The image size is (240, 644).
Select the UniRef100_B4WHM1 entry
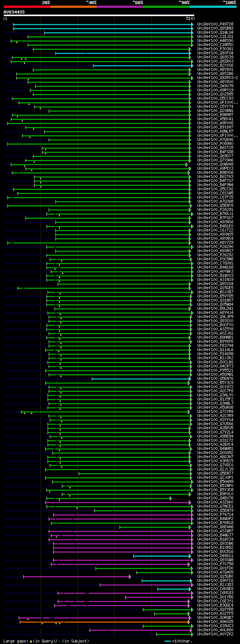215,448
